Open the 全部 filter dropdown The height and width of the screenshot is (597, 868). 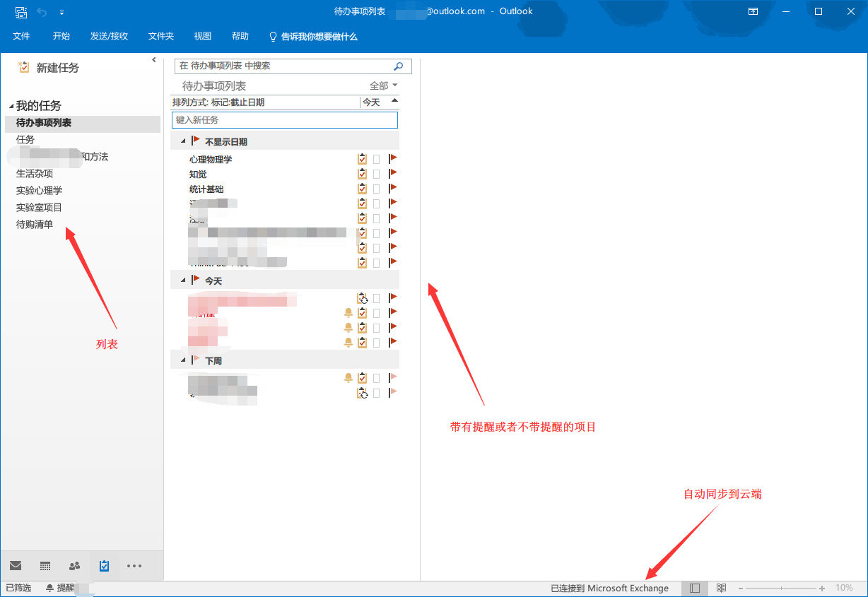point(384,85)
